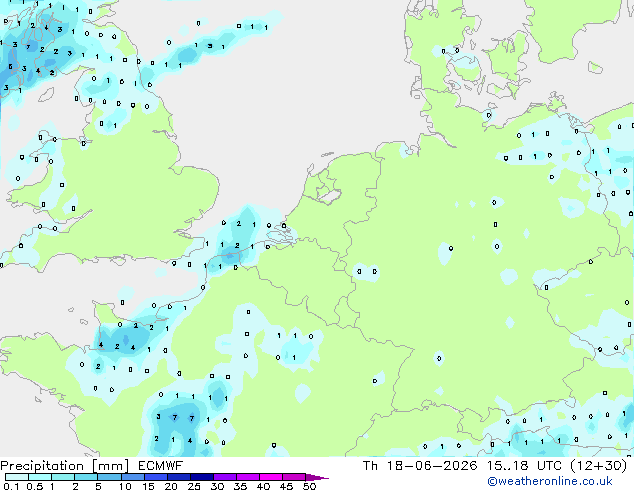634x490 pixels.
Task: Click the 0.5–1 mm legend color swatch
Action: [40, 477]
